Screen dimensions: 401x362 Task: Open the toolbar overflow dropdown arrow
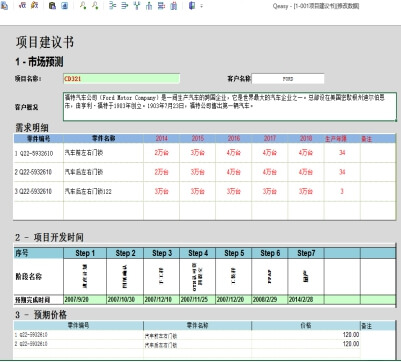(201, 6)
